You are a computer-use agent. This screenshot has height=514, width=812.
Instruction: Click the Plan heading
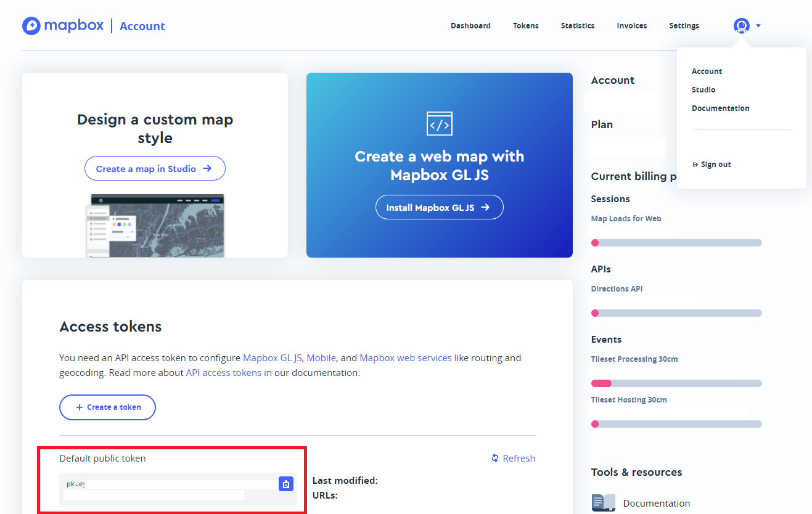pyautogui.click(x=602, y=124)
